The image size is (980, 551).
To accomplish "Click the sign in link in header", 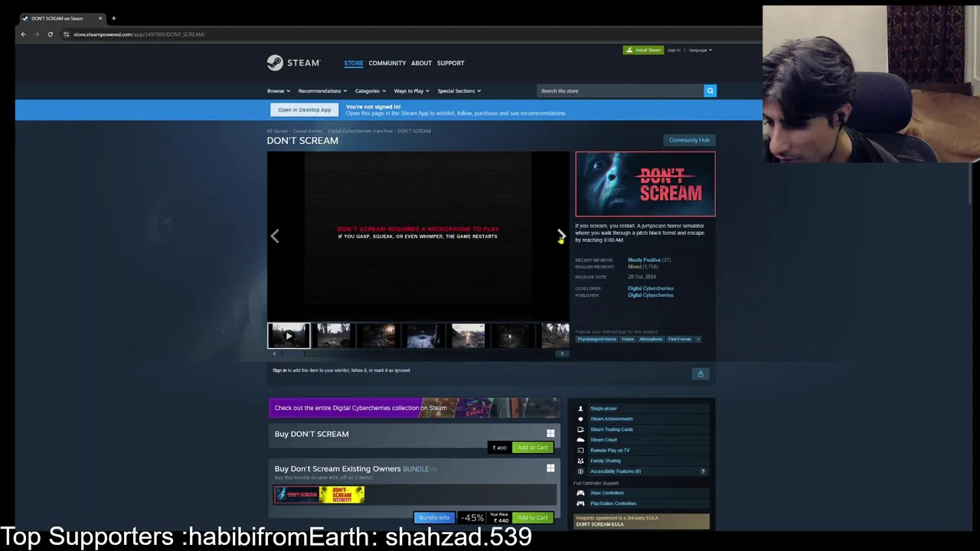I will (674, 51).
